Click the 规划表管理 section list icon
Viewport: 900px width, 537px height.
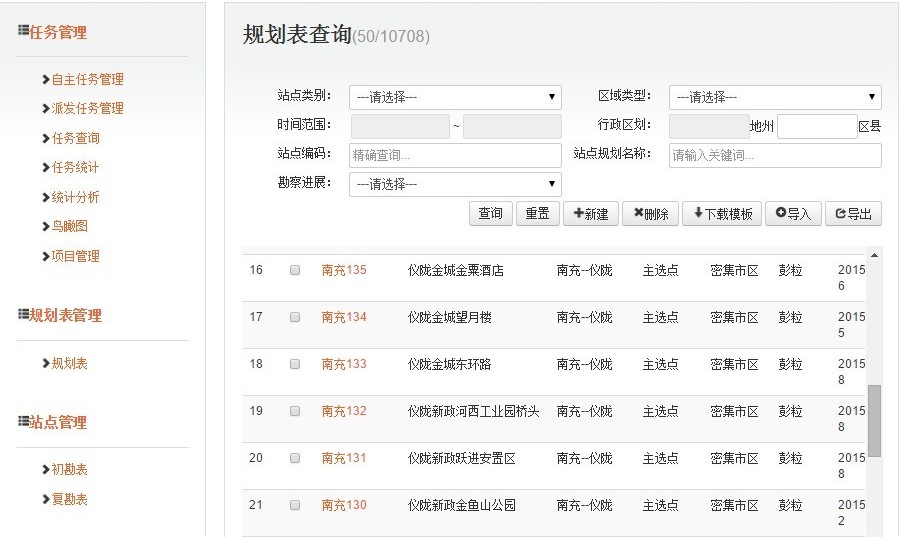(23, 315)
